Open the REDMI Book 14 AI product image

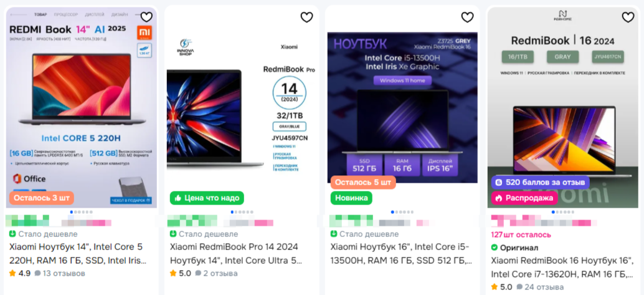pyautogui.click(x=82, y=107)
